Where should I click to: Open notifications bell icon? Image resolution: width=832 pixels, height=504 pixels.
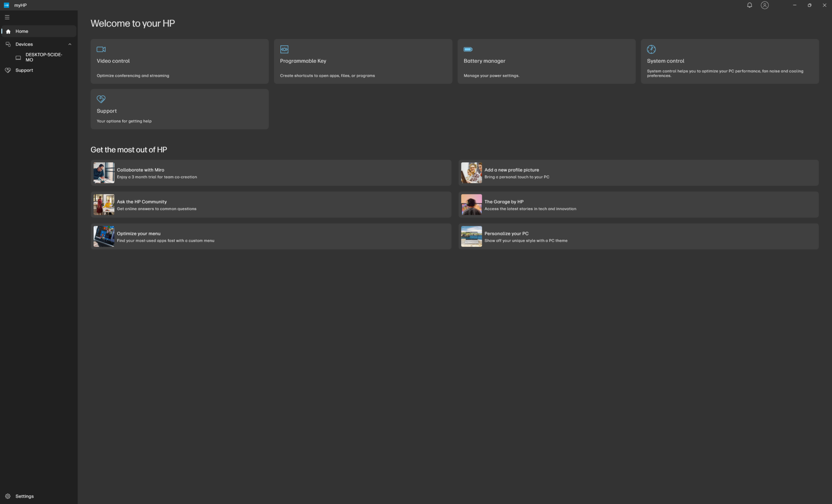pos(749,5)
